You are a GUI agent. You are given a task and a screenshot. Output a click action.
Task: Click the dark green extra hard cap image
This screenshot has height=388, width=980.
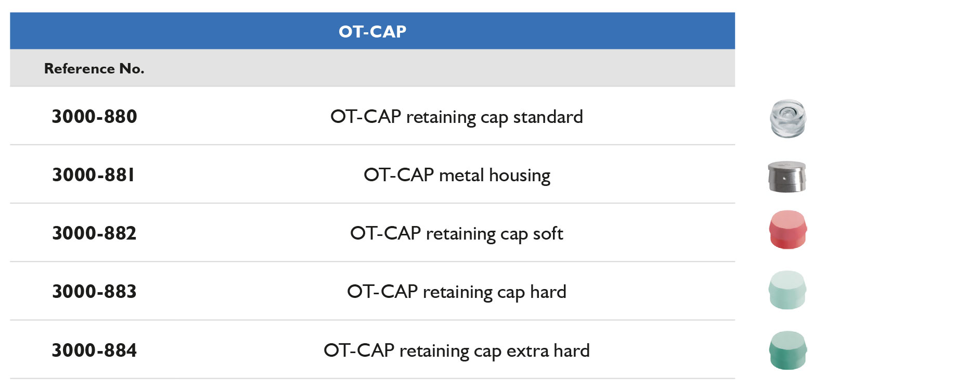point(788,350)
